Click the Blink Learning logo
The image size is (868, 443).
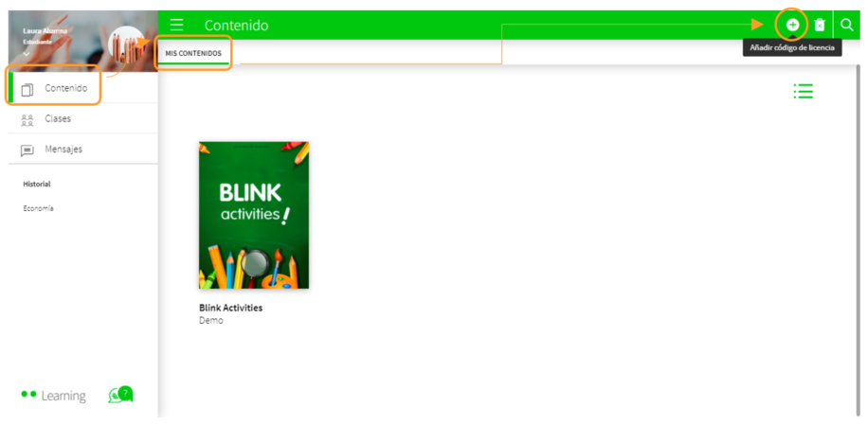[x=53, y=396]
